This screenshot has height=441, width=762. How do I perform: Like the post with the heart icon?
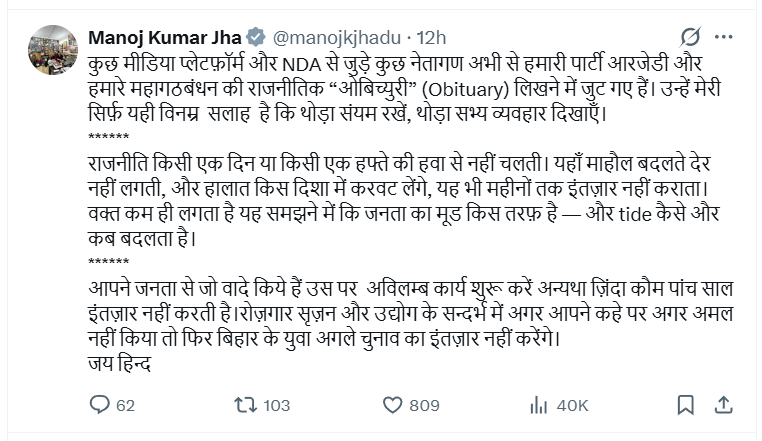coord(392,405)
